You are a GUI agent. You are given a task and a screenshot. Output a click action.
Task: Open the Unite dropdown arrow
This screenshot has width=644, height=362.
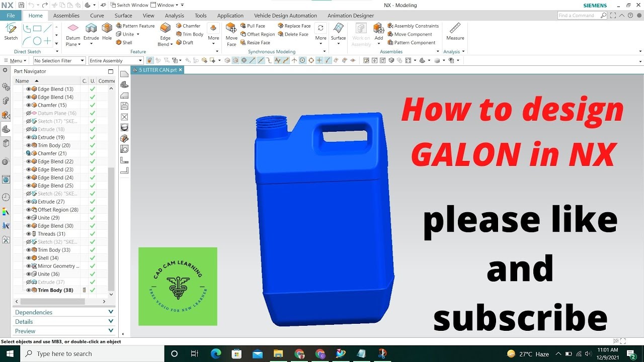pyautogui.click(x=138, y=34)
